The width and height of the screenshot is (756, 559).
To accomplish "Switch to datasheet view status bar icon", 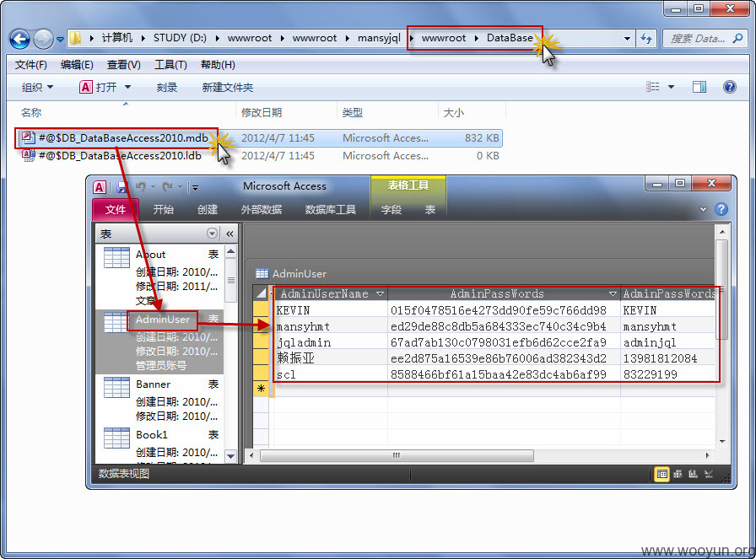I will (662, 474).
